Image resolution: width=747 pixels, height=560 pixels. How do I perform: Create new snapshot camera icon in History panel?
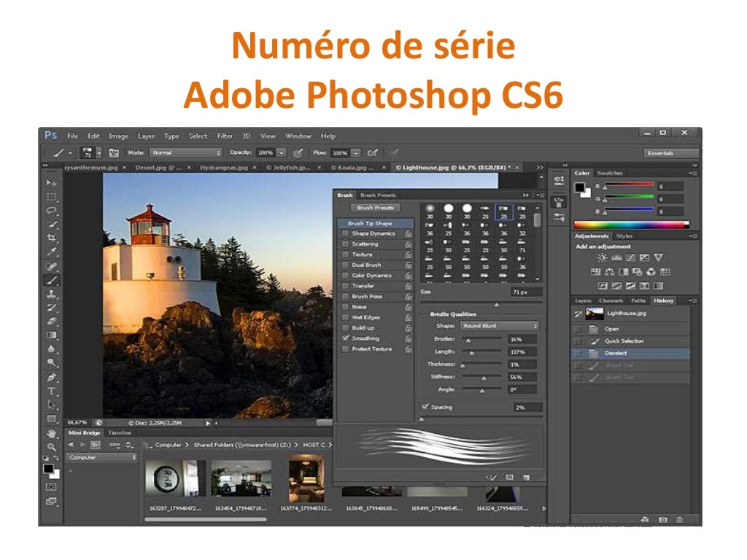point(662,520)
